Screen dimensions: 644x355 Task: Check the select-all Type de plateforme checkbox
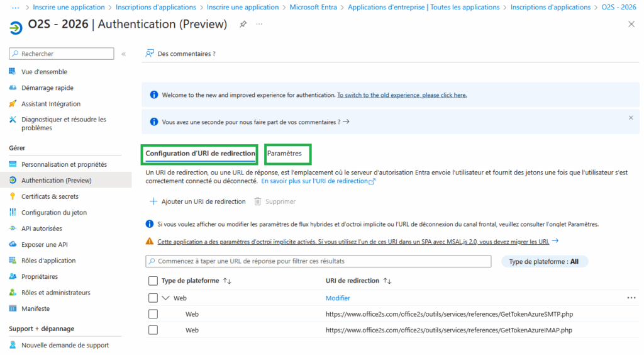(x=153, y=281)
